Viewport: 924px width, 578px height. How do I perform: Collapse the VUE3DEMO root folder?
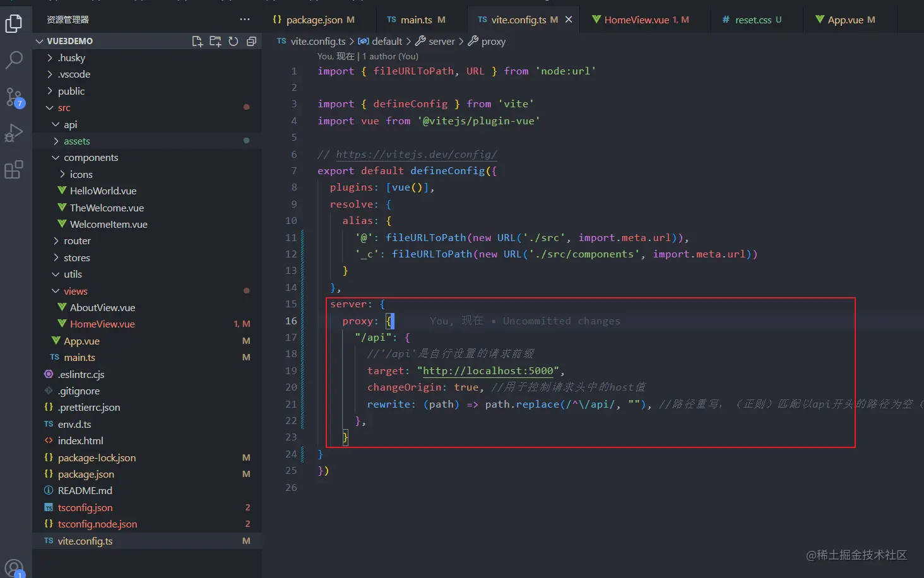(x=40, y=41)
